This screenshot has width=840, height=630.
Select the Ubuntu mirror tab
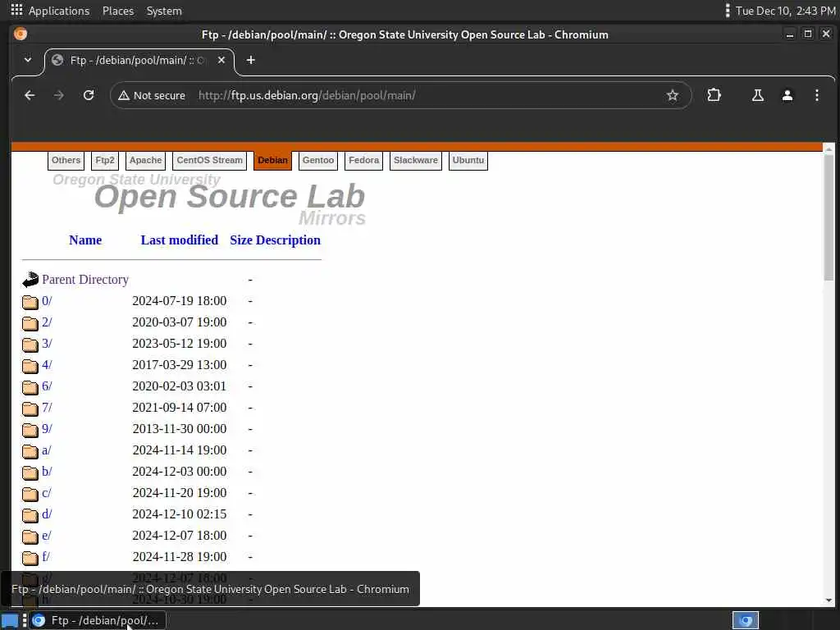[x=468, y=160]
